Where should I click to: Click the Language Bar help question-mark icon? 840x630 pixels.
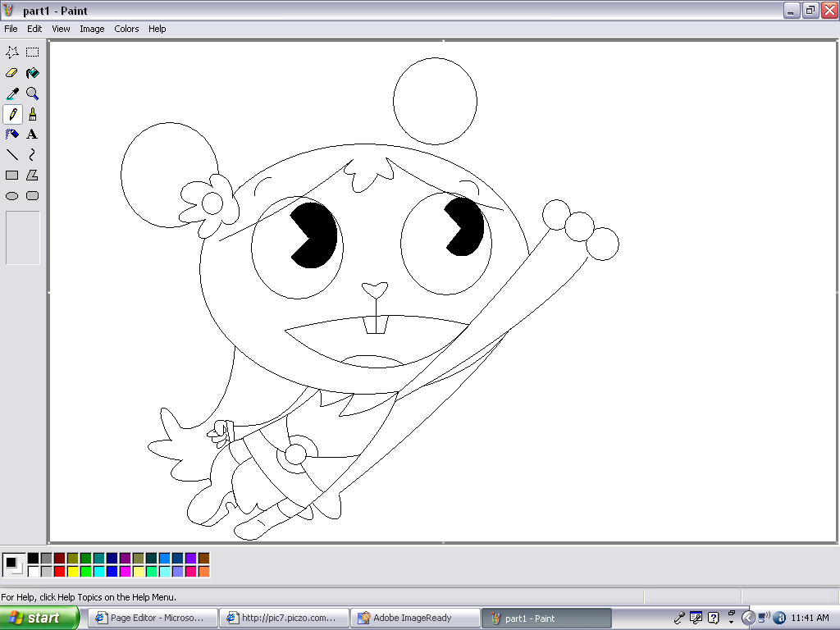pos(713,618)
